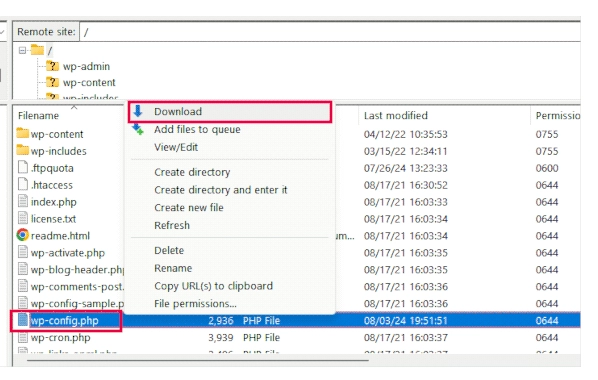Click the wp-activate.php file icon
598x380 pixels.
coord(23,252)
